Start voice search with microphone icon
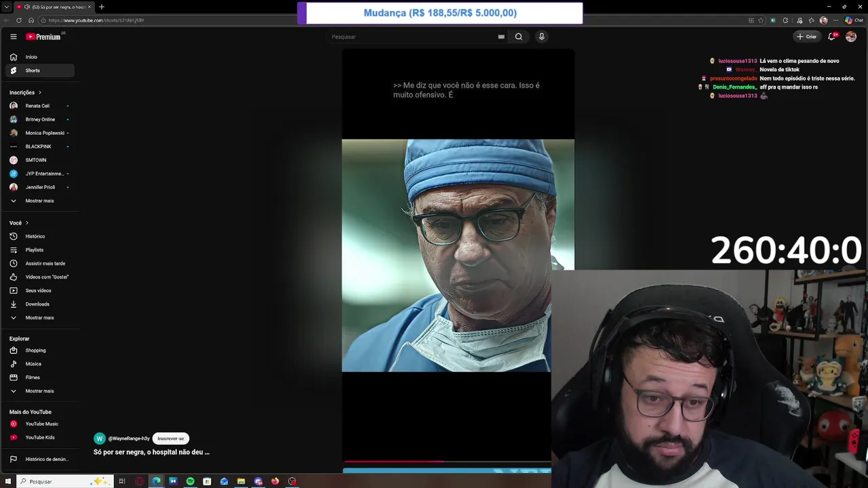The image size is (868, 488). click(541, 37)
